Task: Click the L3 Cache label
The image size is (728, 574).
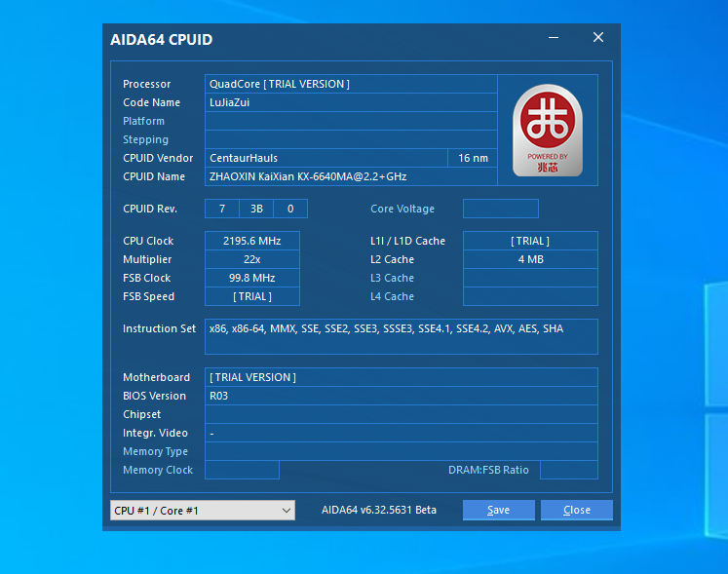Action: coord(392,278)
